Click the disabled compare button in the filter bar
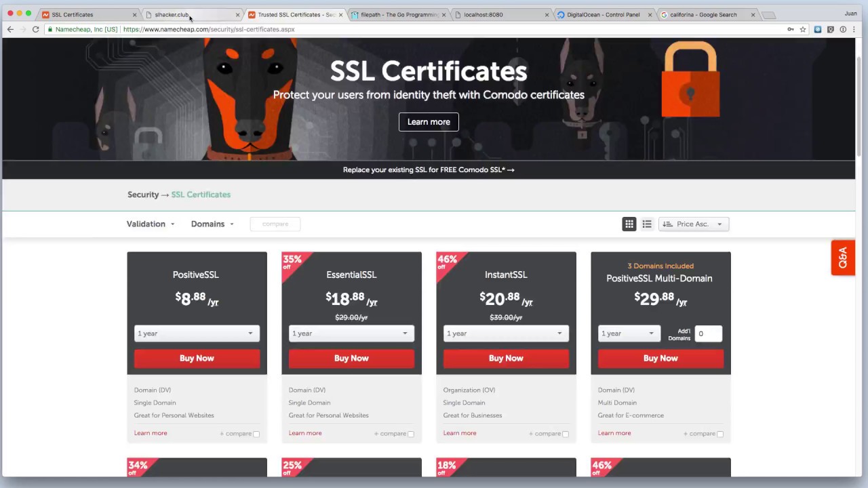The image size is (868, 488). point(275,224)
